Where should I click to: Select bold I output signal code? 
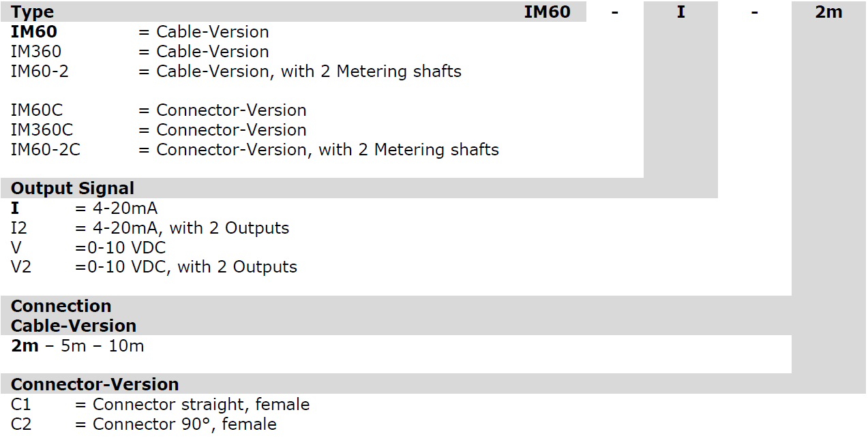[15, 208]
